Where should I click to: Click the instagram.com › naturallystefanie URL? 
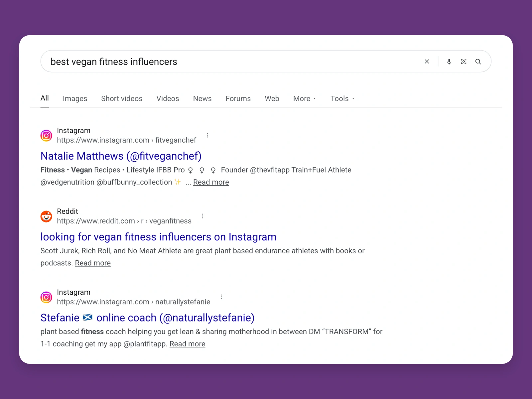click(133, 302)
